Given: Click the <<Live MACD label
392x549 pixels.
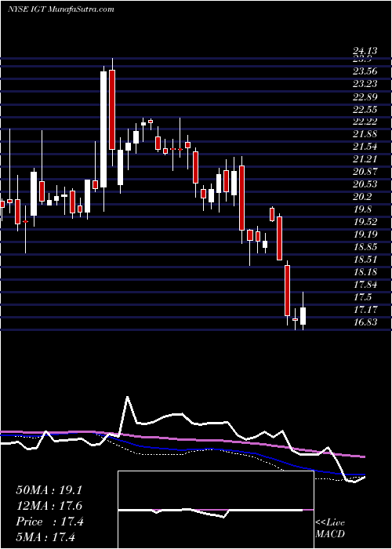Looking at the screenshot, I should point(330,528).
